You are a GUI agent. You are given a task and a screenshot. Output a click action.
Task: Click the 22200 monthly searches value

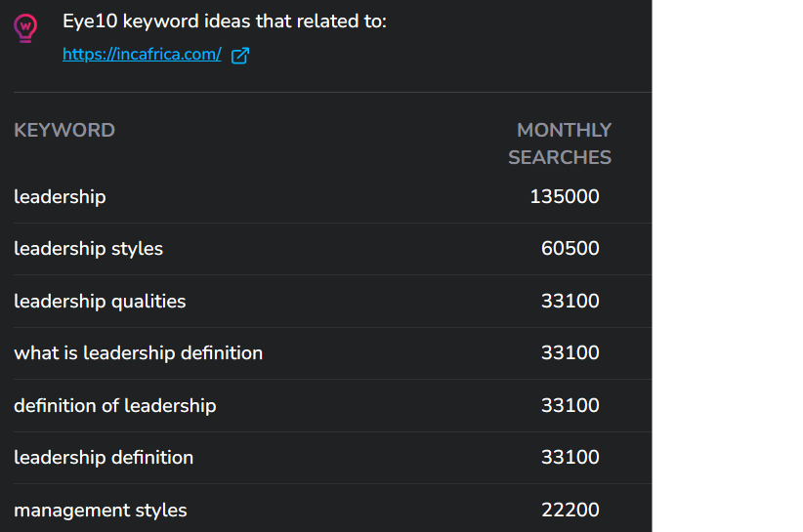[571, 511]
